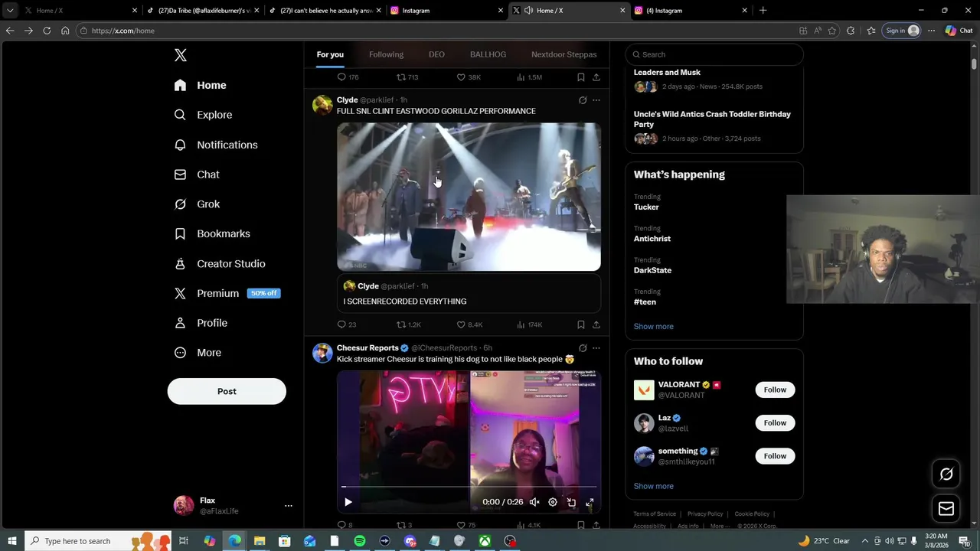This screenshot has height=551, width=980.
Task: Click the X logo in sidebar
Action: coord(181,55)
